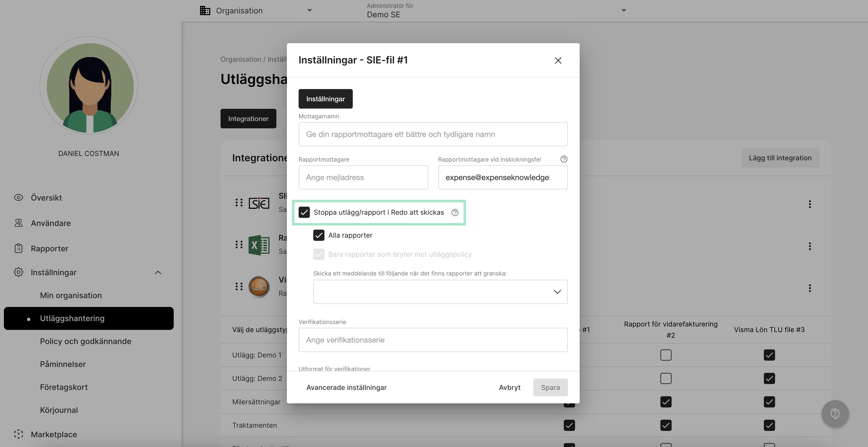868x447 pixels.
Task: Uncheck Traktamenten for Visma Lön TLU file
Action: click(x=769, y=425)
